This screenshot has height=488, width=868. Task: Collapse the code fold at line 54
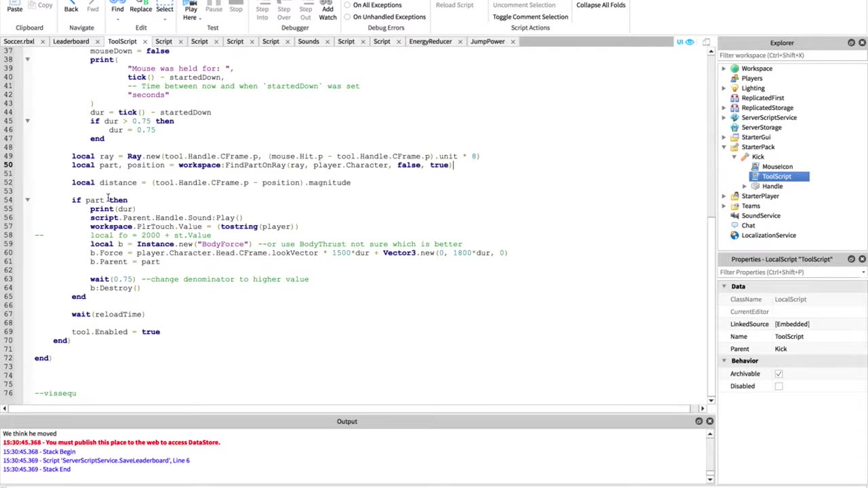pyautogui.click(x=27, y=200)
